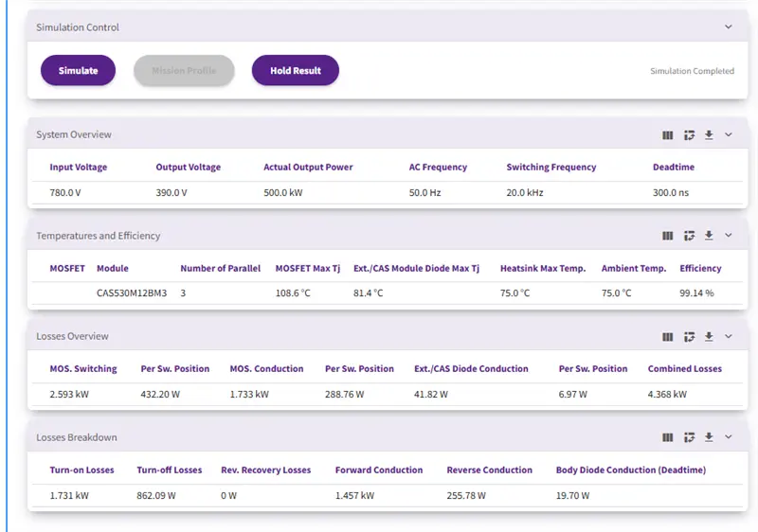The height and width of the screenshot is (532, 758).
Task: Click the Body Diode Conduction (Deadtime) header
Action: click(631, 470)
